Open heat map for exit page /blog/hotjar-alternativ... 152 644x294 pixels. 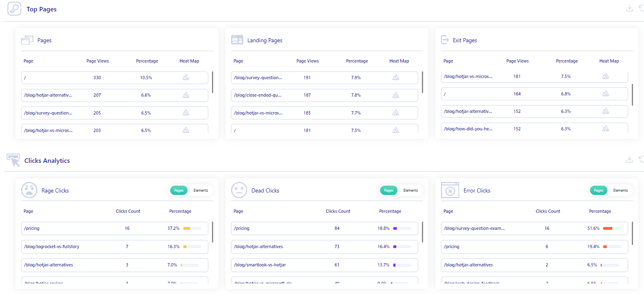pos(606,111)
